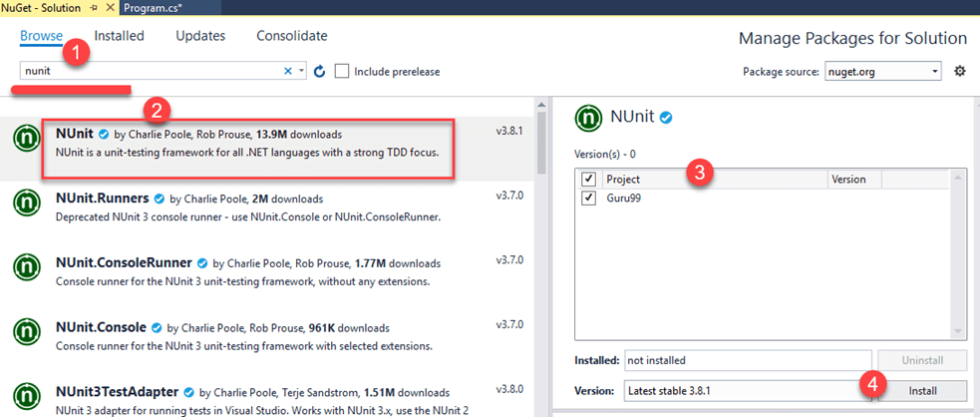Click the NUnit.Console package icon
980x417 pixels.
27,333
